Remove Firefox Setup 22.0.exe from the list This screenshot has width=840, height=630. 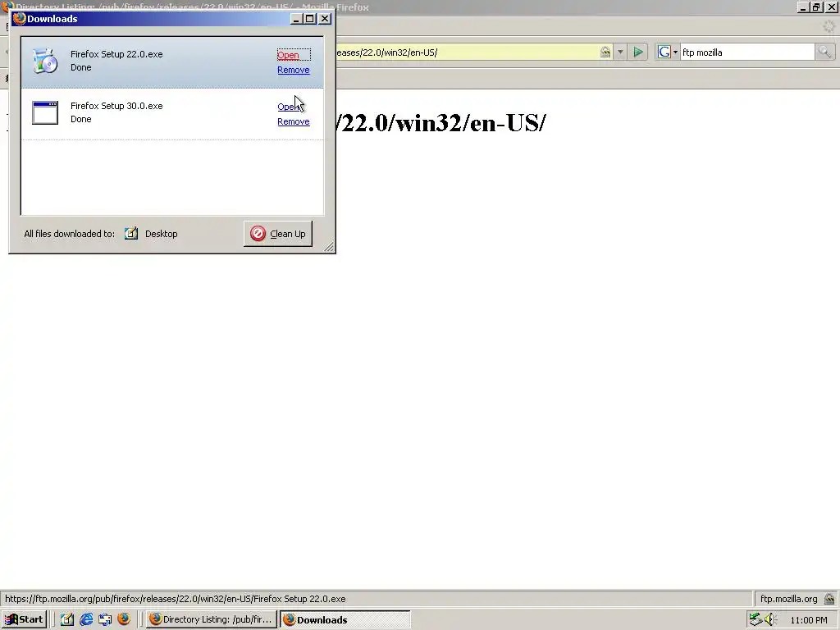294,70
